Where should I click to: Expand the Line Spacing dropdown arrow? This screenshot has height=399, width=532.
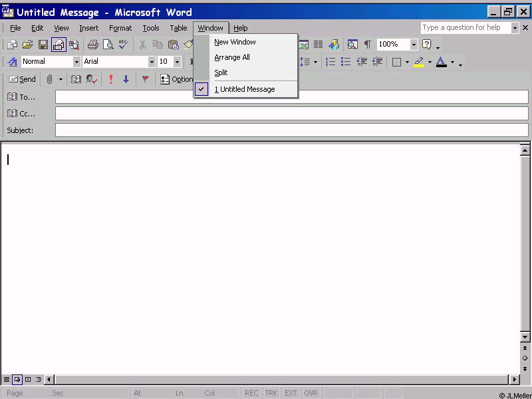click(x=315, y=62)
